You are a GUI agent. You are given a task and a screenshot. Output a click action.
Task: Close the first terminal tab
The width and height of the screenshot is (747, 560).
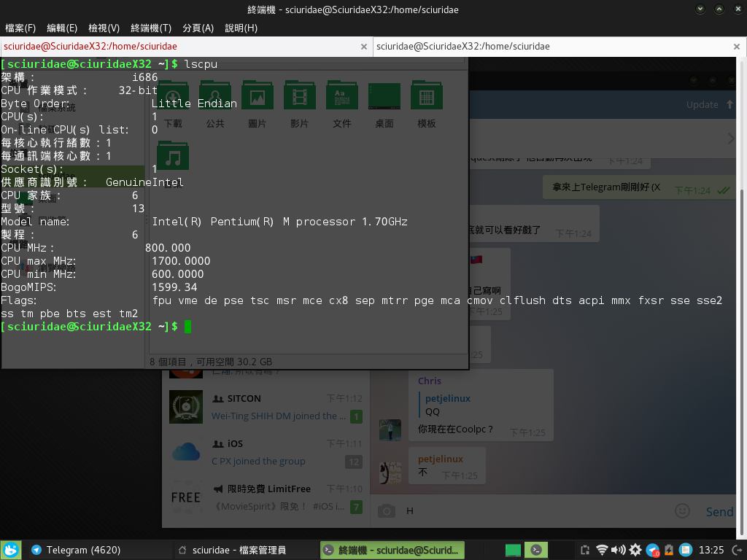pos(364,46)
